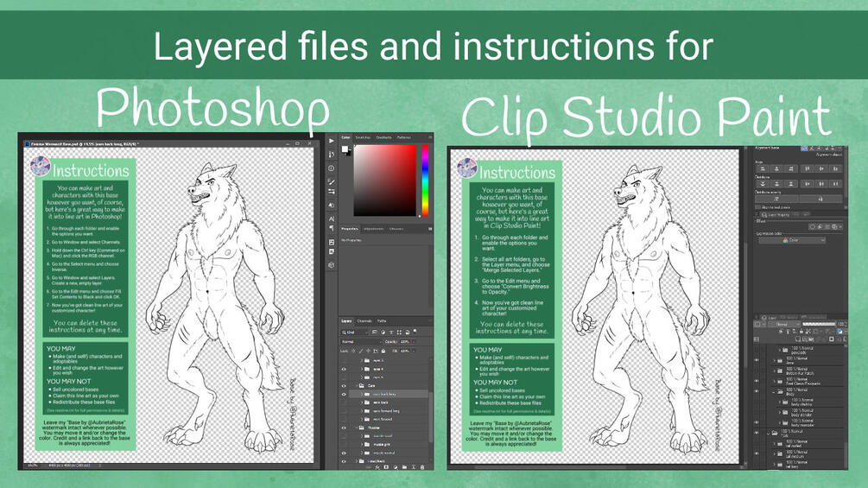868x488 pixels.
Task: Click the new adjustment layer icon
Action: click(x=396, y=467)
